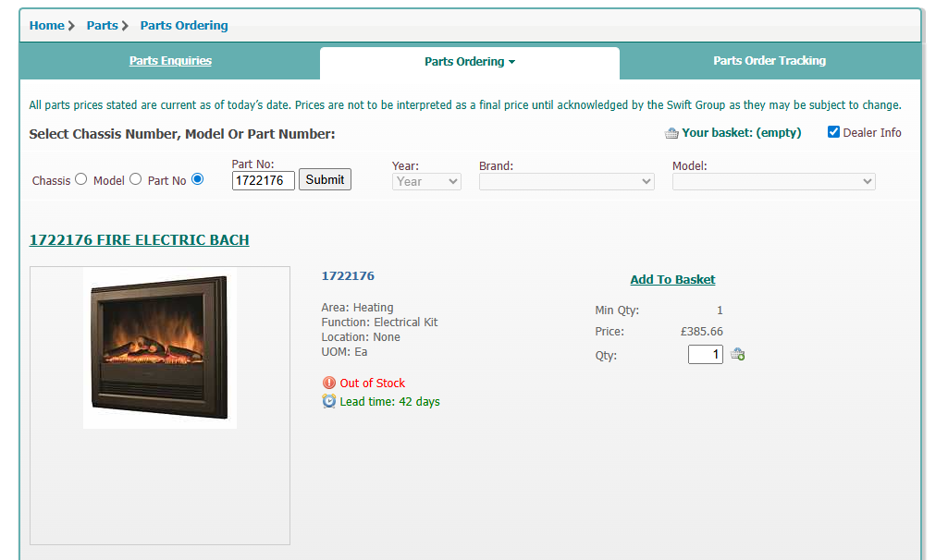Viewport: 948px width, 560px height.
Task: Go to Home in the breadcrumb
Action: (46, 26)
